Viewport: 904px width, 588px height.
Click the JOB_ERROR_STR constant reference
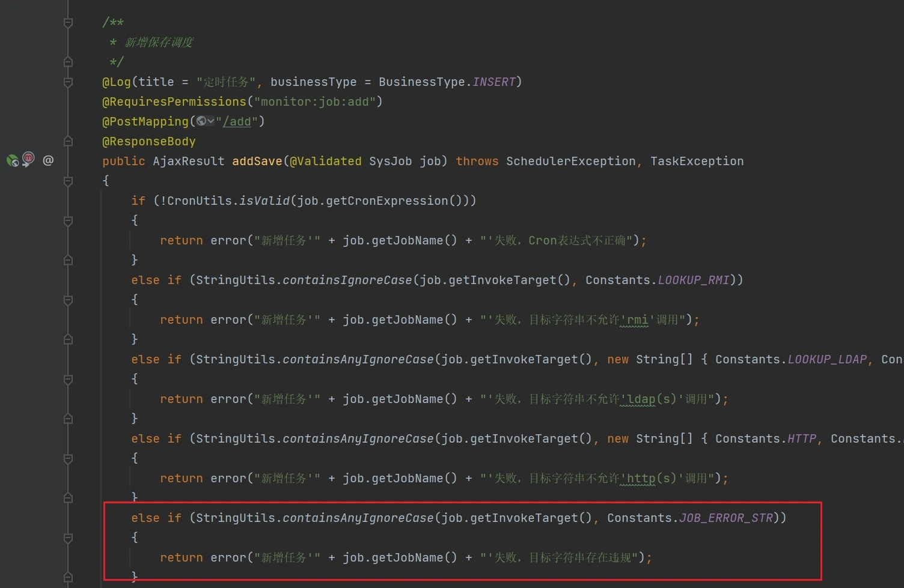(x=725, y=518)
